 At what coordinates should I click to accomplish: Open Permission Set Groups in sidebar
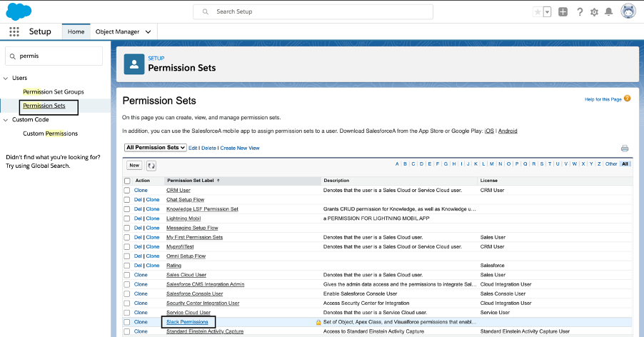[x=54, y=91]
